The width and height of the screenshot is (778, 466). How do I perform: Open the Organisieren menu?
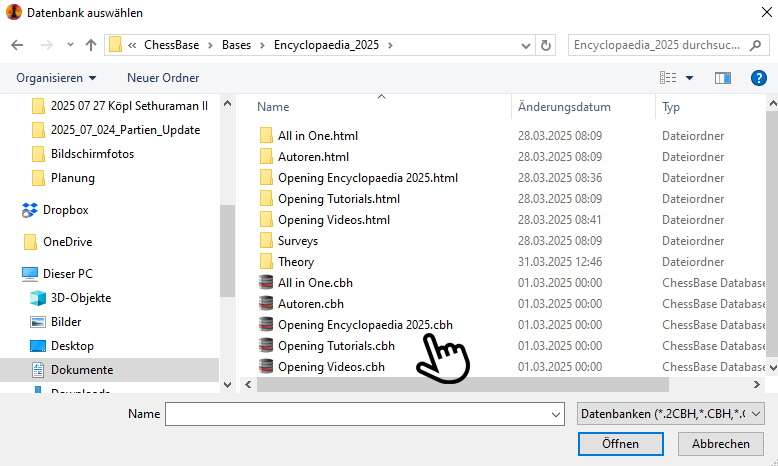click(56, 77)
